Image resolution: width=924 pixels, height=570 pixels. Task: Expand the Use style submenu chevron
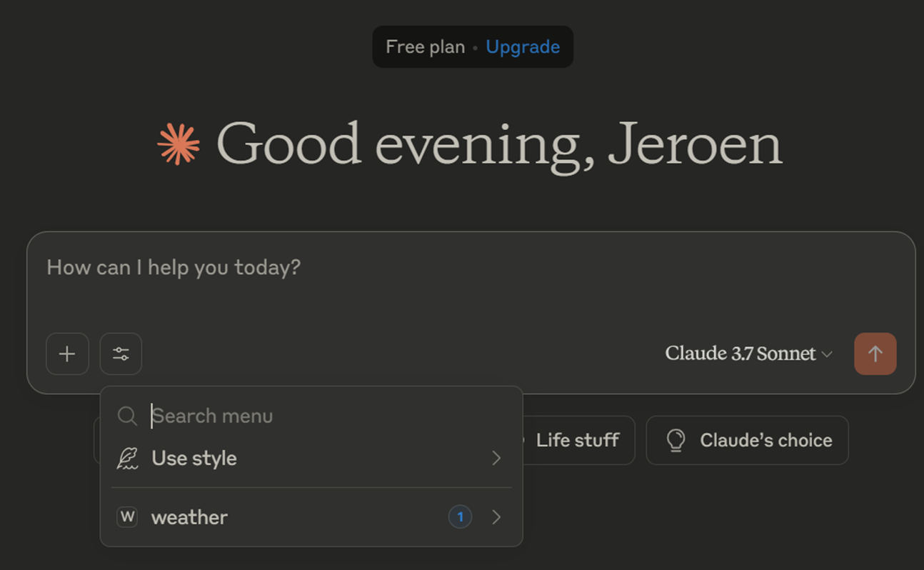(x=496, y=459)
